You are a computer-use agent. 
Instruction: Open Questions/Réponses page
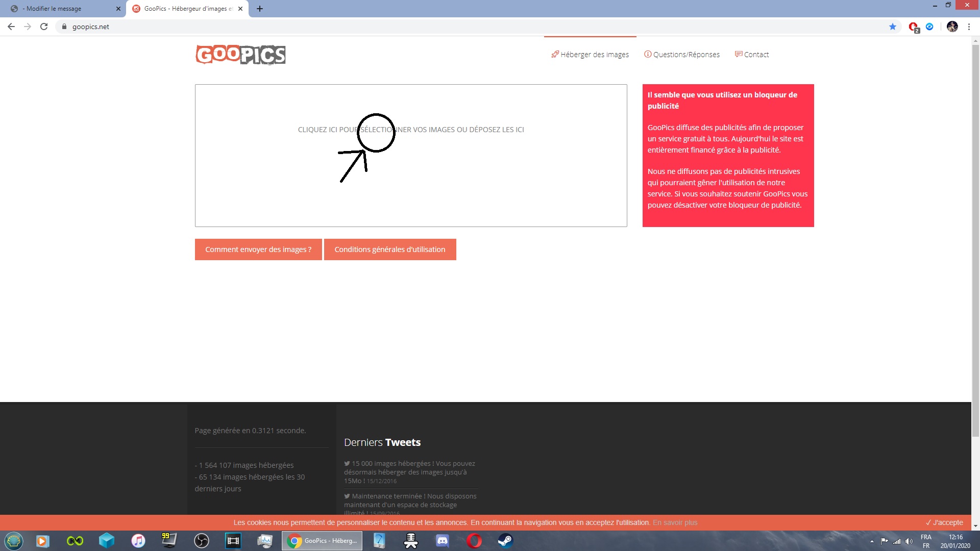pyautogui.click(x=682, y=55)
